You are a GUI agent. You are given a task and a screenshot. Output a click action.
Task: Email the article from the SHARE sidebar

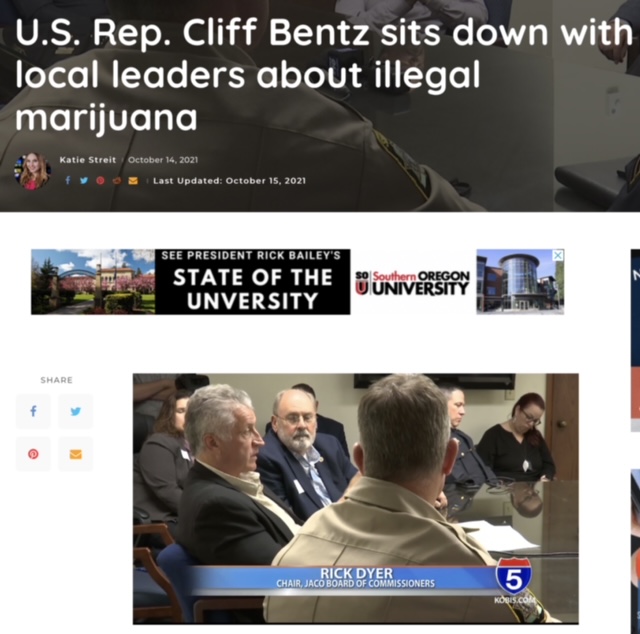[76, 454]
